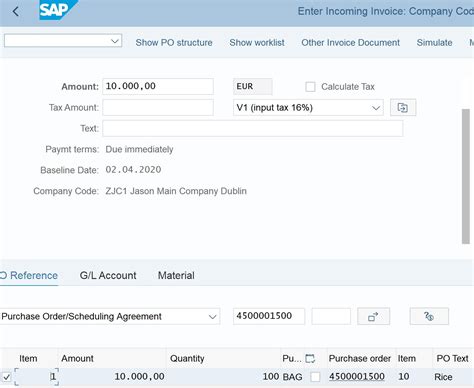Viewport: 474px width, 388px height.
Task: Click ZJC1 Jason Main Company Dublin text
Action: click(176, 191)
